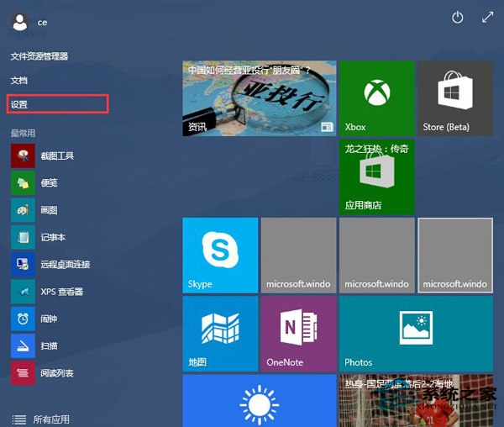Launch 画图 paint app icon

click(23, 210)
